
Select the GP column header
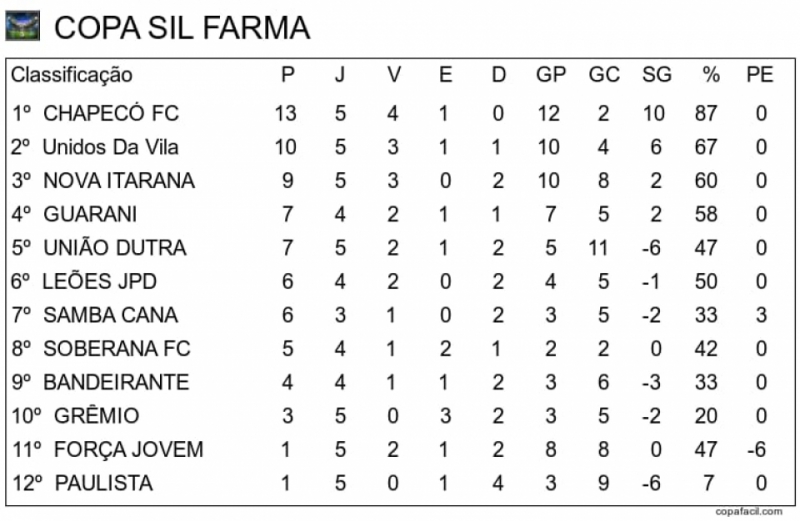(x=551, y=75)
